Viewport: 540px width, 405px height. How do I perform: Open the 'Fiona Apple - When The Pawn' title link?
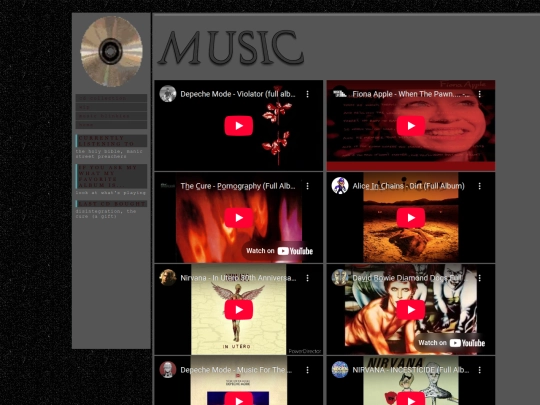[411, 94]
